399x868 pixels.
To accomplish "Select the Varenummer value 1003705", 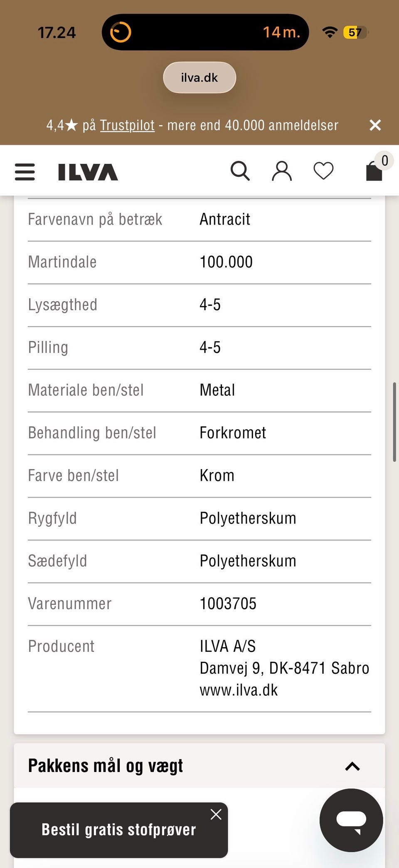I will pos(228,603).
